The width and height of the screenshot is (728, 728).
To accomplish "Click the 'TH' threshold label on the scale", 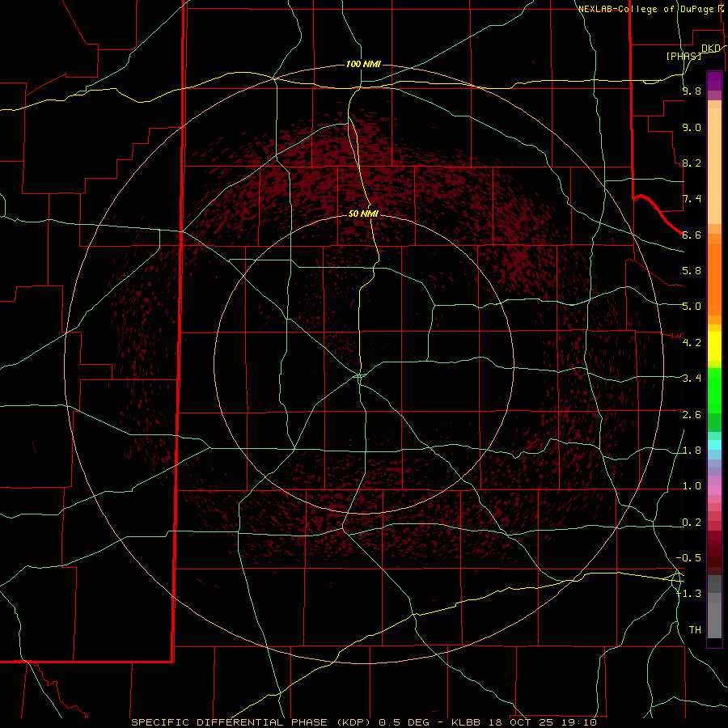I will click(695, 630).
